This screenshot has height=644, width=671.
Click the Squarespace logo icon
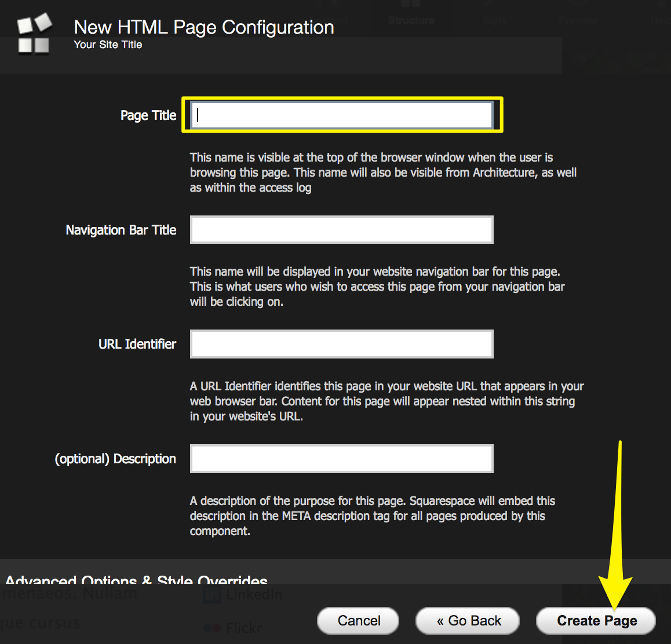[34, 34]
